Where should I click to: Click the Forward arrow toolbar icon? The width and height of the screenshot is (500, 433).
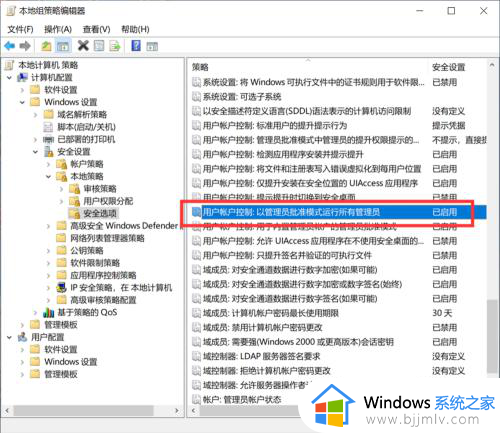[25, 45]
